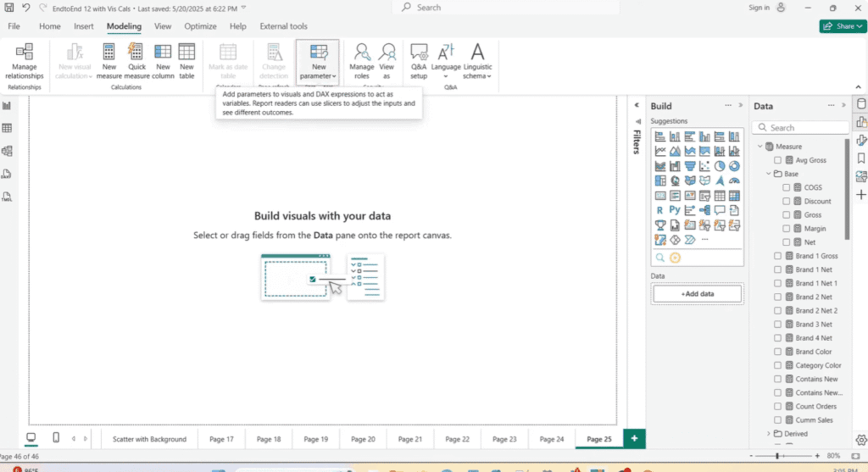Collapse the Build pane

[x=741, y=105]
